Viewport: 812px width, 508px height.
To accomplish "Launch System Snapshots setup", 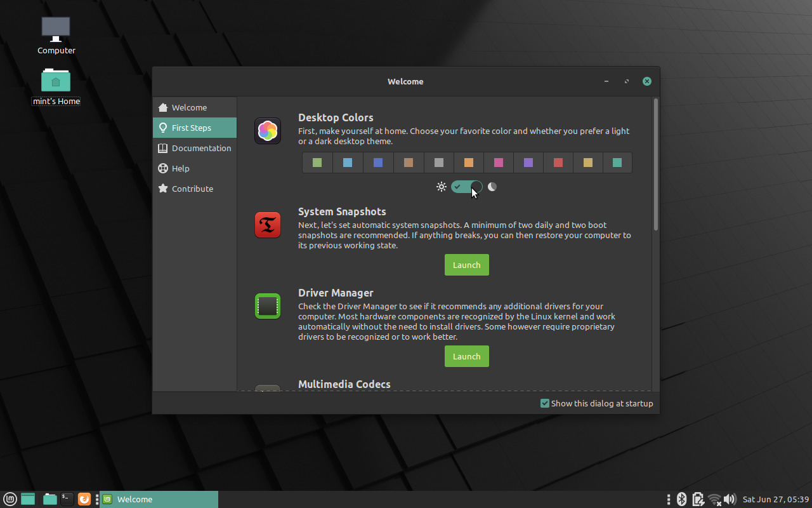I will [x=466, y=265].
